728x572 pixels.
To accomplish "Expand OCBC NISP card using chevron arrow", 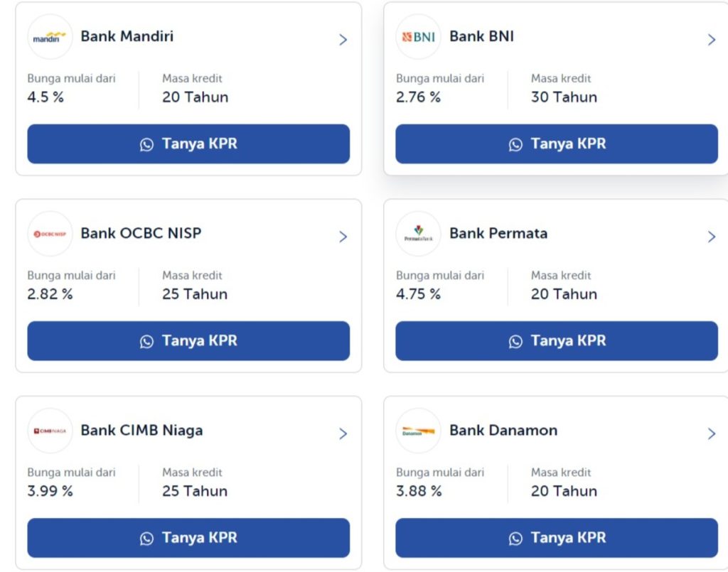I will point(343,237).
